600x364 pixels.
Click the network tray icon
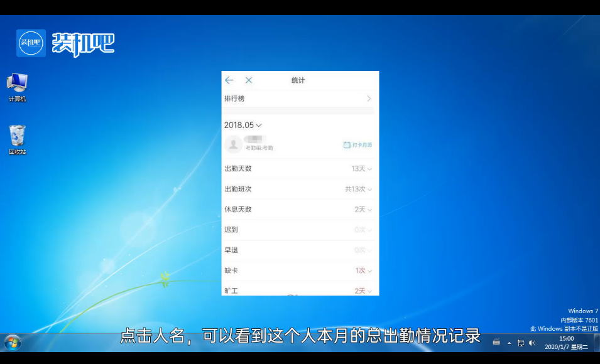tap(521, 343)
